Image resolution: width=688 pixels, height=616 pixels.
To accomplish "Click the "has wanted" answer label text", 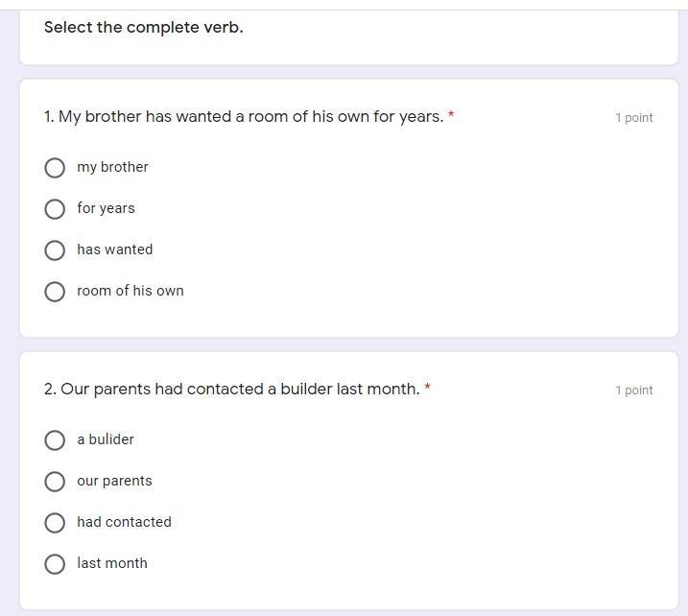I will (x=115, y=249).
